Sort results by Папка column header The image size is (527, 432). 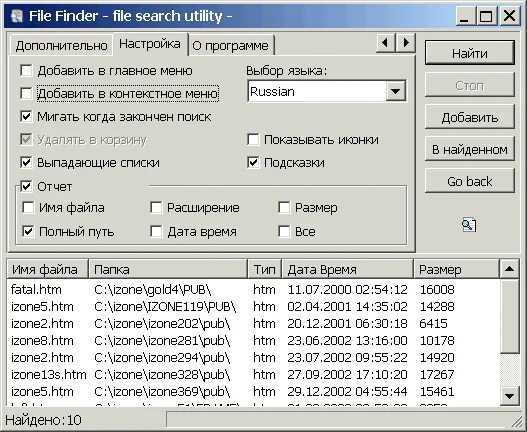[x=168, y=269]
